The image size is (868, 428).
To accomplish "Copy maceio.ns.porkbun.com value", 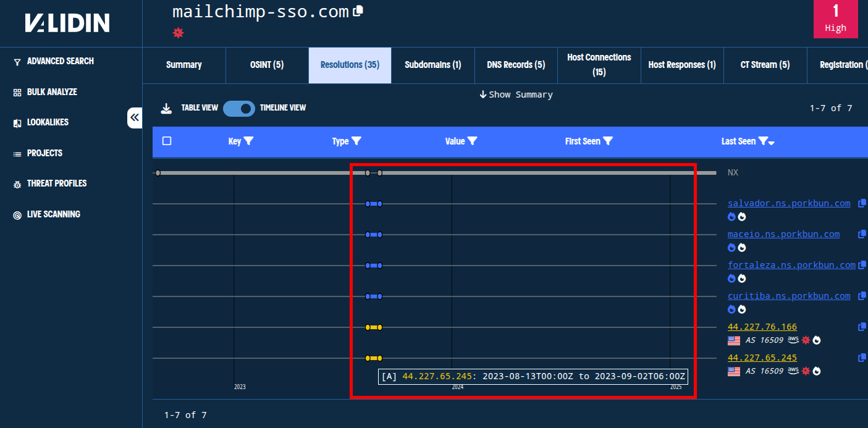I will coord(862,234).
